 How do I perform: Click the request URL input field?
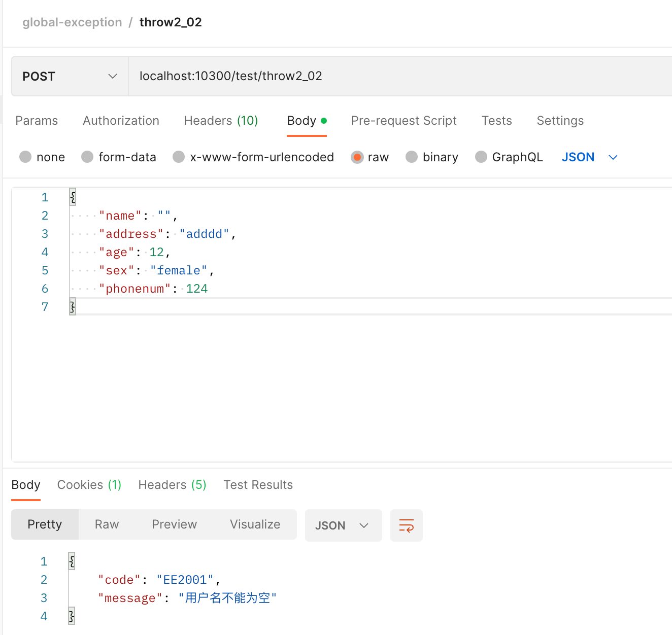point(396,76)
